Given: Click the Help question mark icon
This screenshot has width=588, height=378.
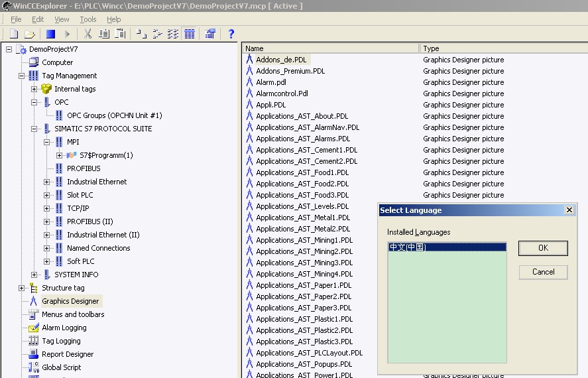Looking at the screenshot, I should [231, 34].
